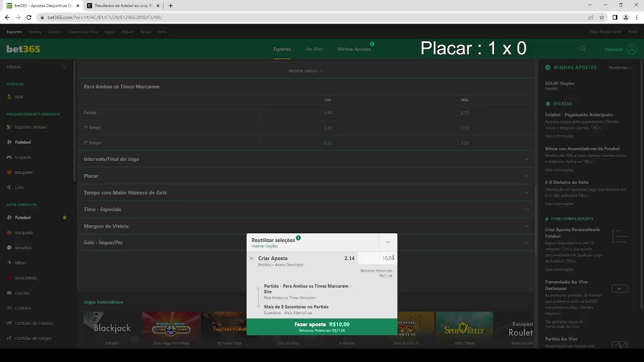Screen dimensions: 644x362
Task: Click the Transmissão Ao-Vivo play icon
Action: click(x=619, y=289)
